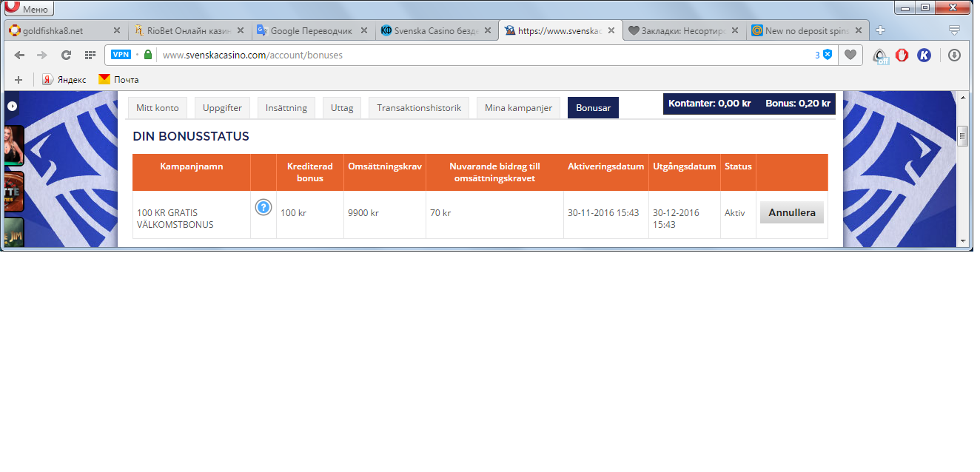The width and height of the screenshot is (980, 472).
Task: Open Speed Dial grid icon
Action: (x=90, y=55)
